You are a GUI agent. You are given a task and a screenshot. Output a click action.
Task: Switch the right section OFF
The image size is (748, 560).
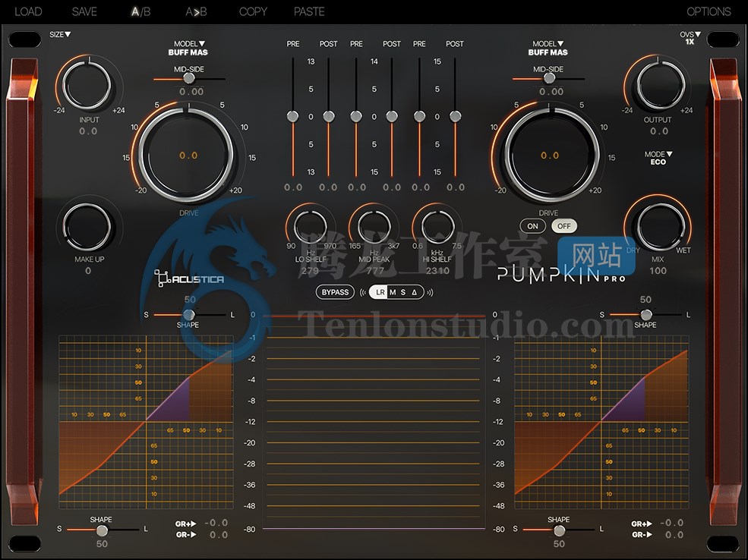point(564,226)
